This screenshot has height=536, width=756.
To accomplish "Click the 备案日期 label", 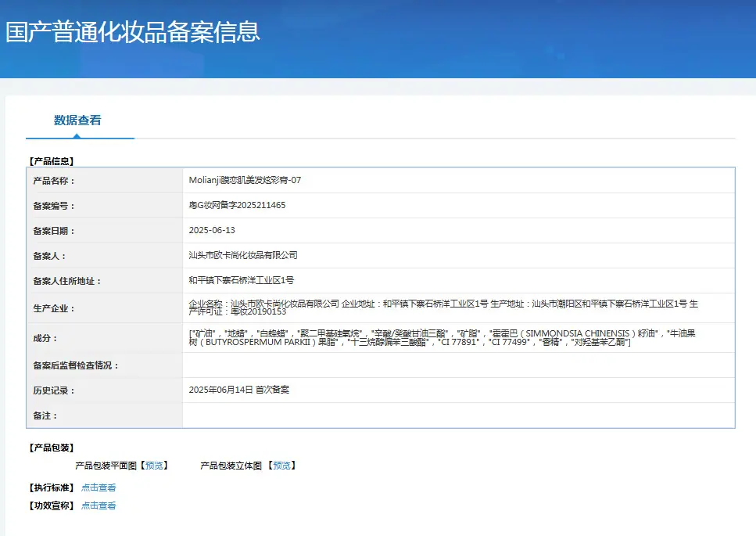I will [x=53, y=231].
